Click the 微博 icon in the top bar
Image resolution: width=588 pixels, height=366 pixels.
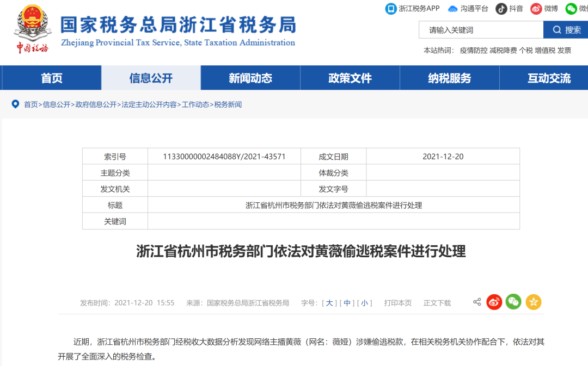click(535, 8)
